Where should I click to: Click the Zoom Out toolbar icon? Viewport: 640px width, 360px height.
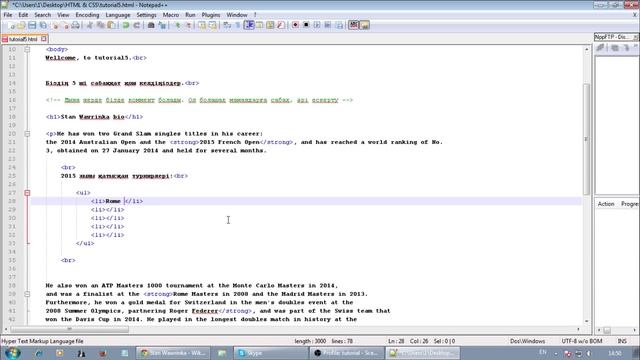tap(188, 25)
